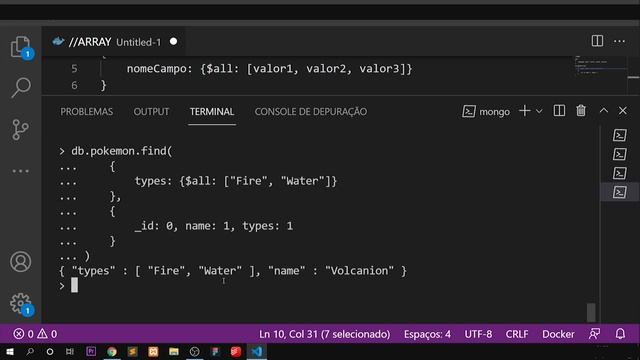This screenshot has width=640, height=360.
Task: Open the new terminal launch profile dropdown
Action: [x=539, y=111]
